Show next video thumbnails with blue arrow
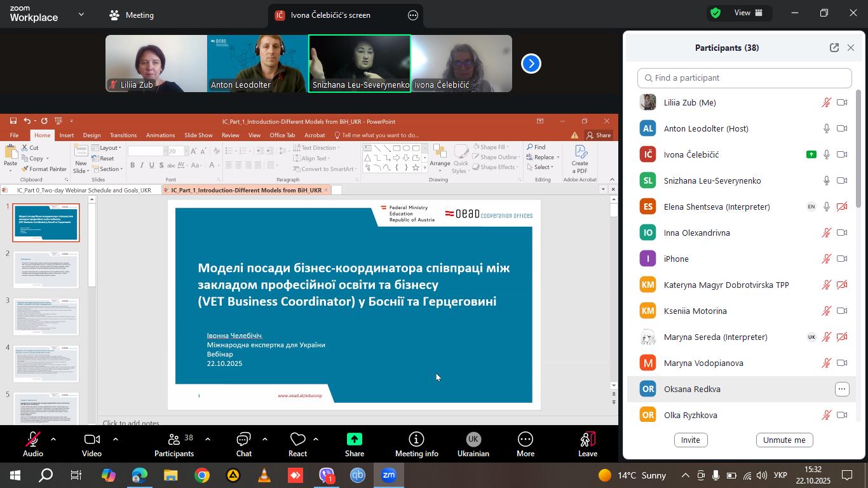Viewport: 868px width, 488px height. tap(531, 64)
